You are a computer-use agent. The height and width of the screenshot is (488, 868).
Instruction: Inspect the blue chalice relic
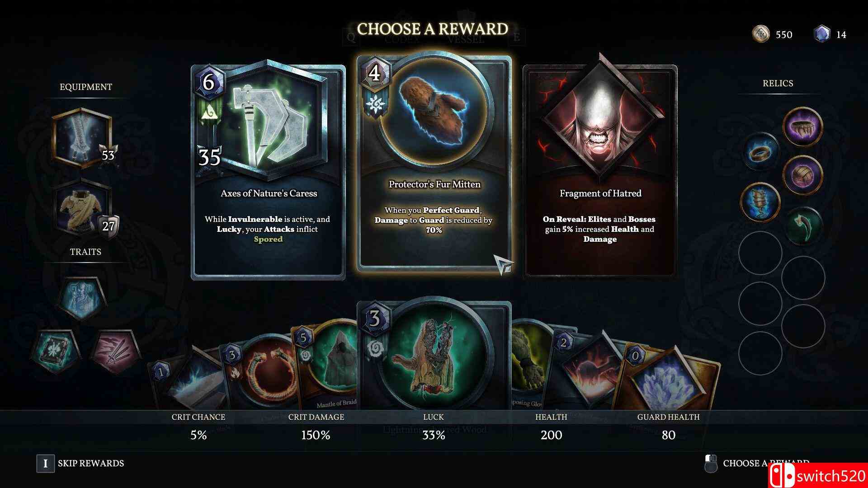point(759,202)
